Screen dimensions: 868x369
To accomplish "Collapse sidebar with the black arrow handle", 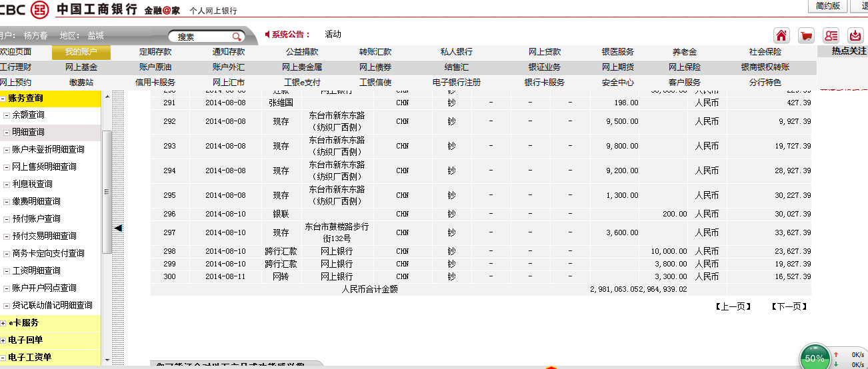I will pos(118,228).
